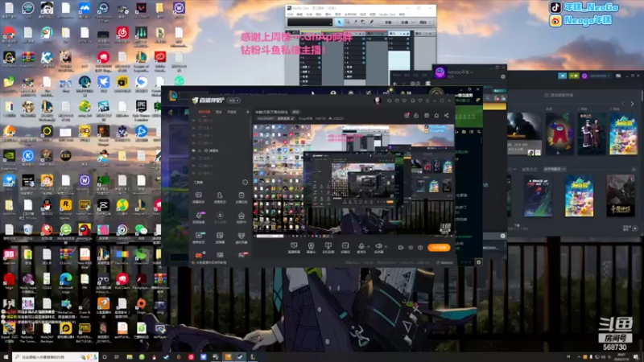Toggle lock on the 屏幕捕 source row
This screenshot has width=644, height=362.
[200, 150]
